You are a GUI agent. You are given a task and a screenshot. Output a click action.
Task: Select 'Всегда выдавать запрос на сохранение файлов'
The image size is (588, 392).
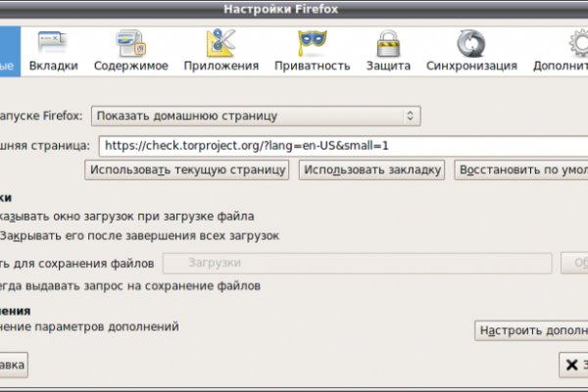[x=129, y=286]
